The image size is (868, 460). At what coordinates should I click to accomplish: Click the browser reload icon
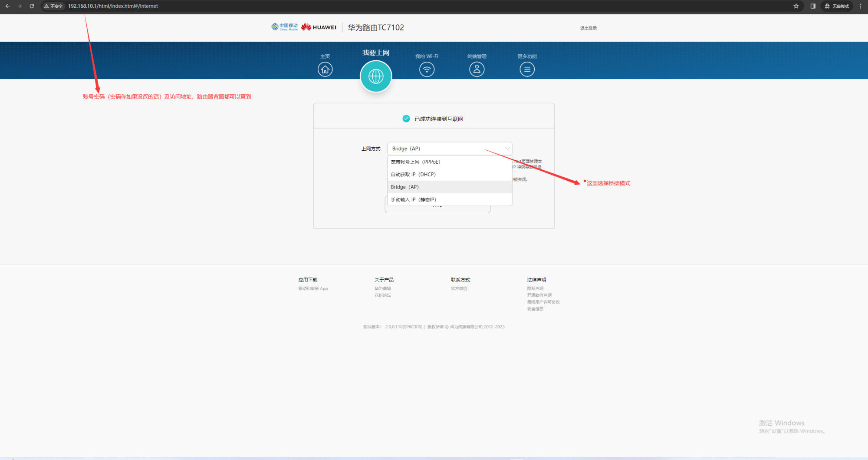[x=32, y=6]
